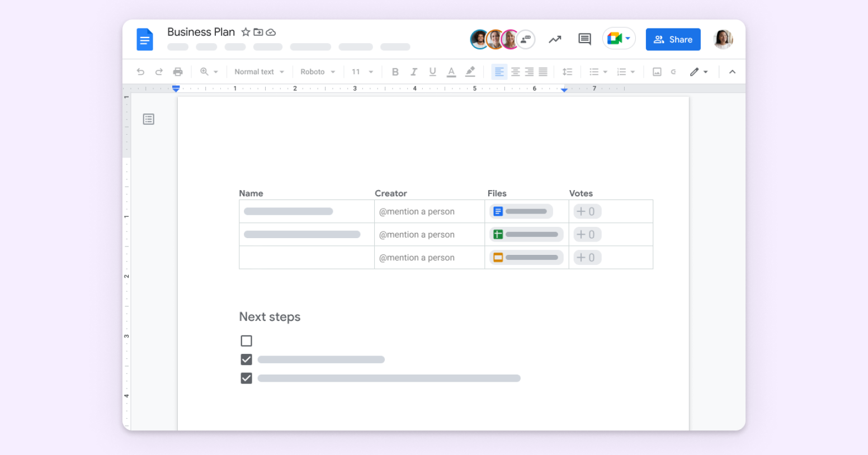Image resolution: width=868 pixels, height=455 pixels.
Task: Click the Insert link icon
Action: tap(673, 72)
